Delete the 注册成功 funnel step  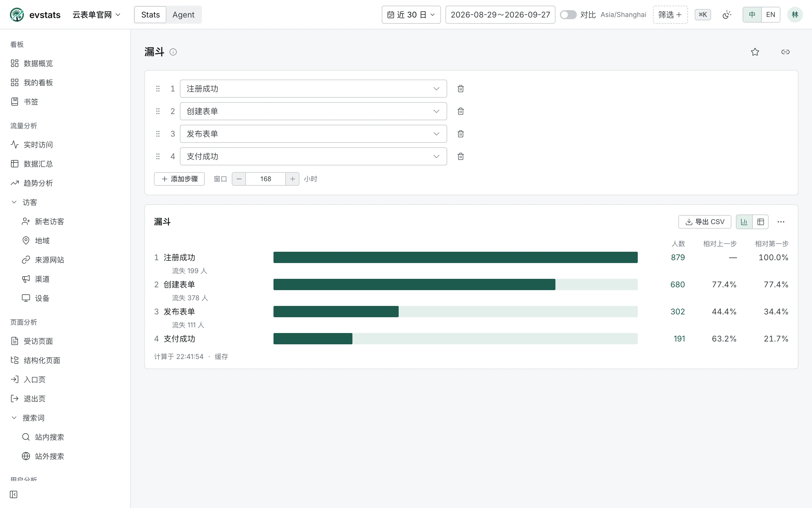pos(461,89)
